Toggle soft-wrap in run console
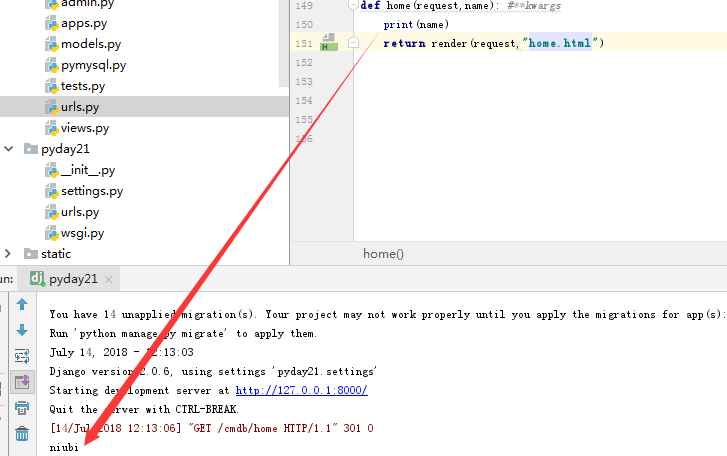The image size is (727, 456). click(x=22, y=356)
